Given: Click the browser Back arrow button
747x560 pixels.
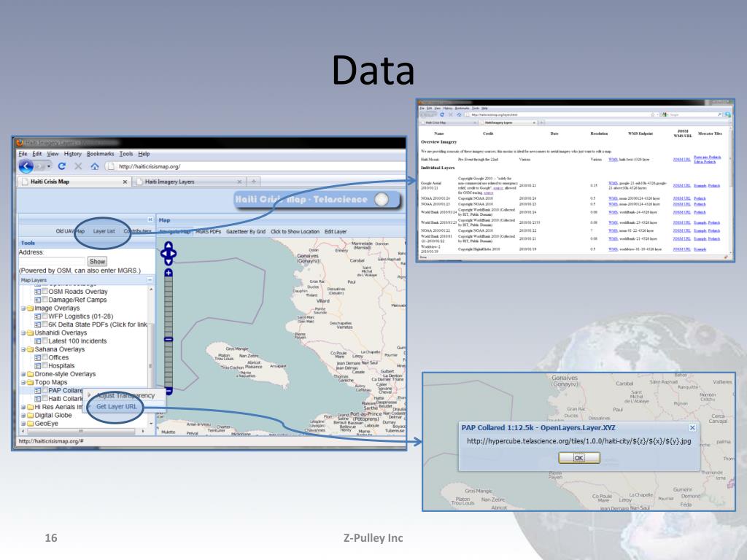Looking at the screenshot, I should (26, 166).
